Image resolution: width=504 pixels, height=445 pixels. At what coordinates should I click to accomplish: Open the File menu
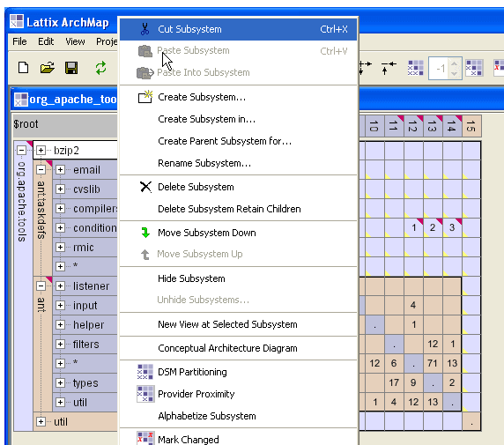click(19, 41)
